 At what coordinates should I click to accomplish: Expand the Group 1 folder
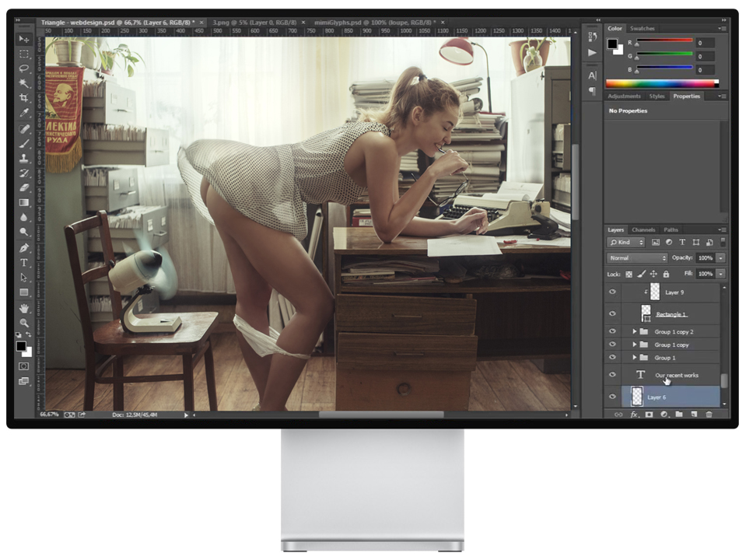click(634, 357)
